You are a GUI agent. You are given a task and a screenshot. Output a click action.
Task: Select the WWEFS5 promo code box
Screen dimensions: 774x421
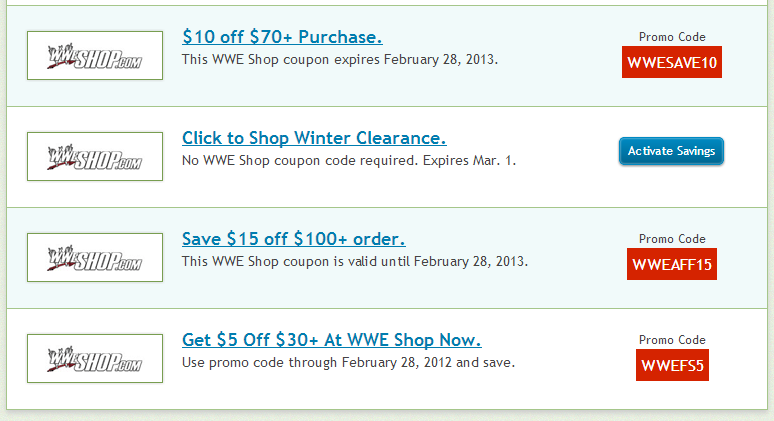pos(672,365)
